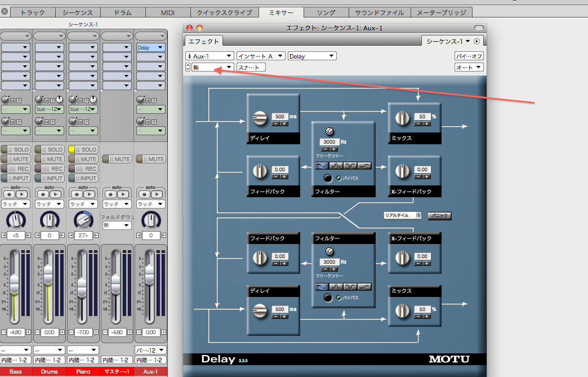Click the M button on Bass's first send

click(x=13, y=100)
